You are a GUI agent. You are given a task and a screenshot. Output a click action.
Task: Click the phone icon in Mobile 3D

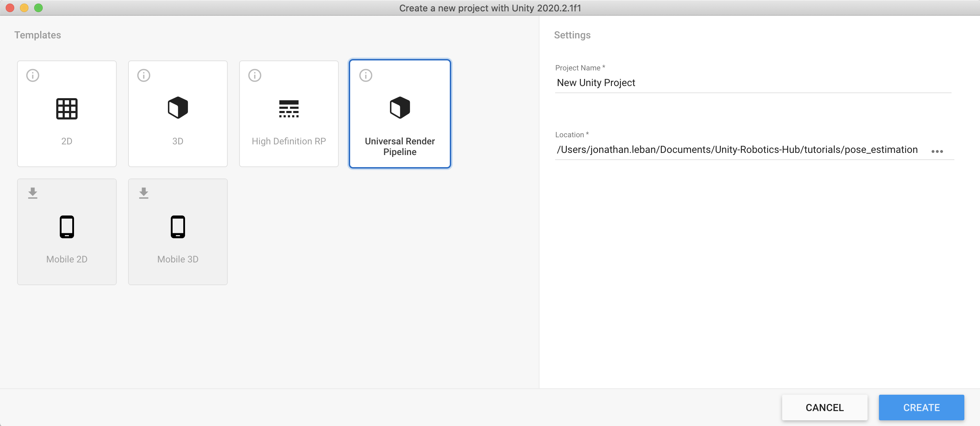pyautogui.click(x=178, y=227)
